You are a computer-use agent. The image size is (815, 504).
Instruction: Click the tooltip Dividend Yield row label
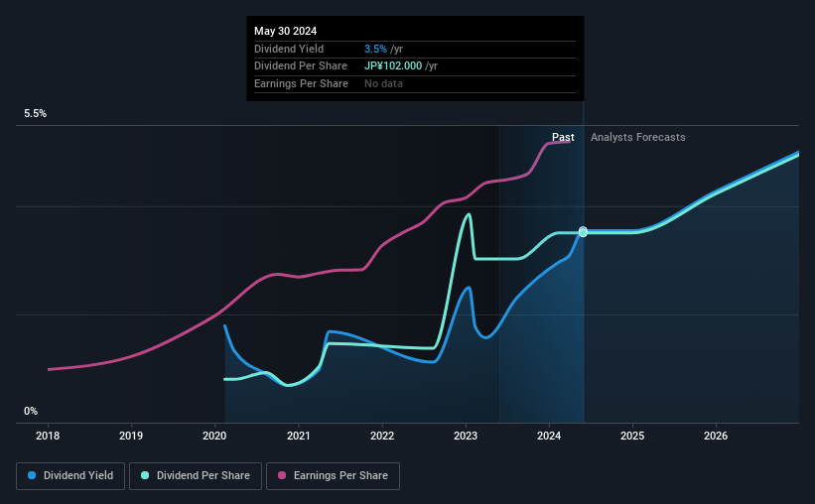tap(289, 49)
